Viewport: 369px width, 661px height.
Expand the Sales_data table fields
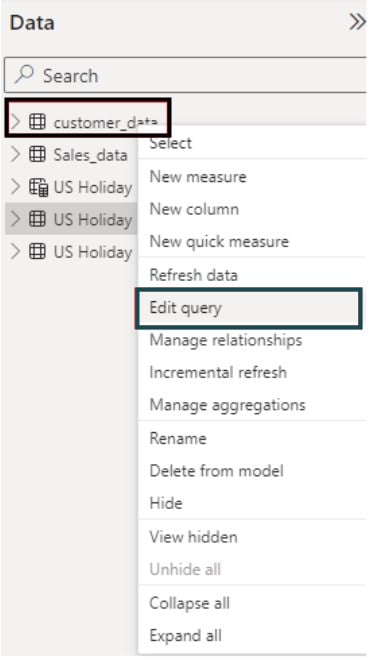(16, 154)
